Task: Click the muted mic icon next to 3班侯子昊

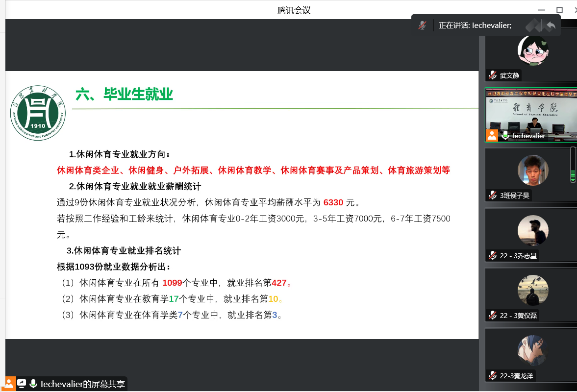Action: pyautogui.click(x=493, y=196)
